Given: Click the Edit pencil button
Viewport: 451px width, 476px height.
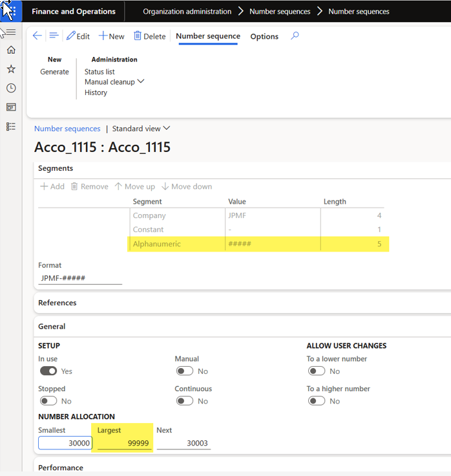Looking at the screenshot, I should tap(78, 36).
